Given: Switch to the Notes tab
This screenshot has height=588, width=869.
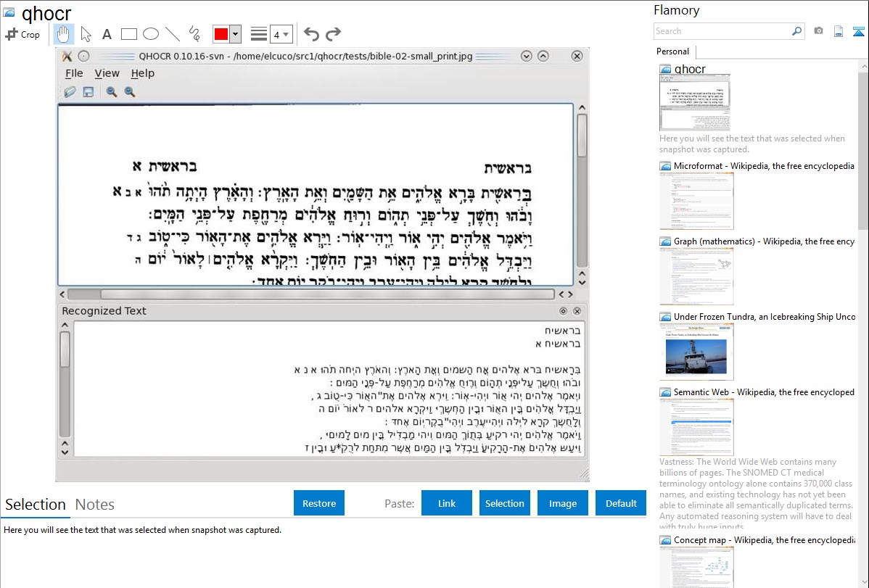Looking at the screenshot, I should 95,505.
